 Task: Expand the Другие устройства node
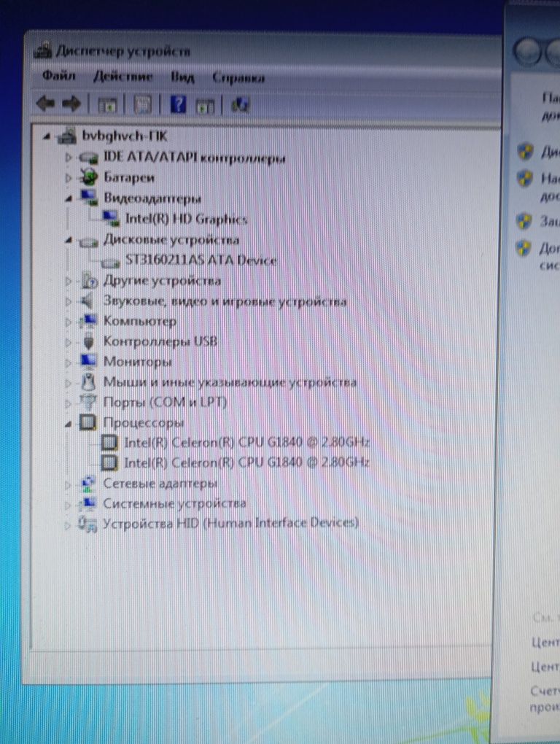[69, 281]
